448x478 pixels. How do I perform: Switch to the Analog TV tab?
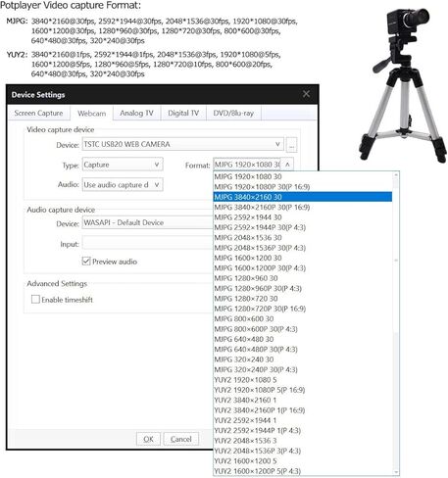click(136, 113)
